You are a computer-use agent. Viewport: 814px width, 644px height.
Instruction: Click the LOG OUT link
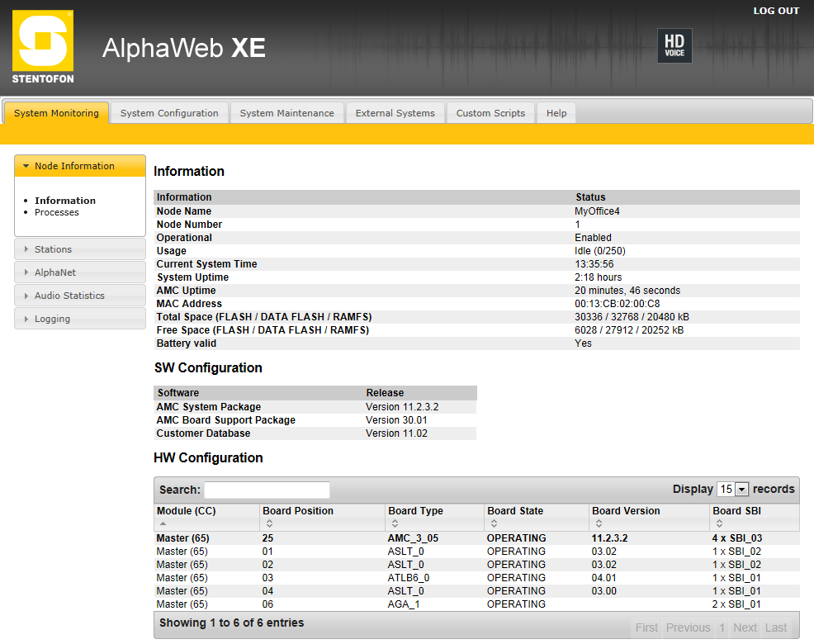pyautogui.click(x=775, y=11)
